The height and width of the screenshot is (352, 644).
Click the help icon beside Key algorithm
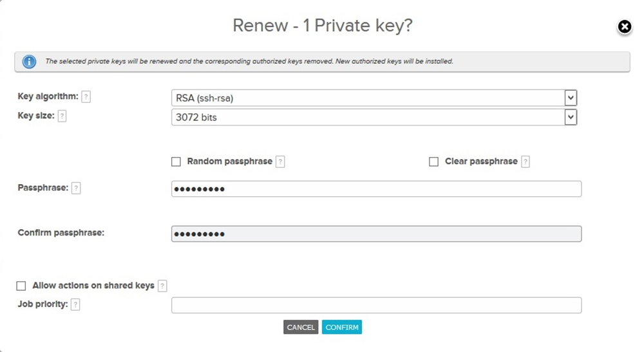[86, 97]
